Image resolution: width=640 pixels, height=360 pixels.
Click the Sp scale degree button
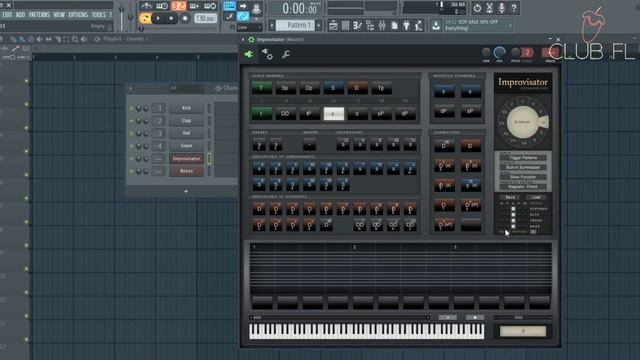(285, 88)
